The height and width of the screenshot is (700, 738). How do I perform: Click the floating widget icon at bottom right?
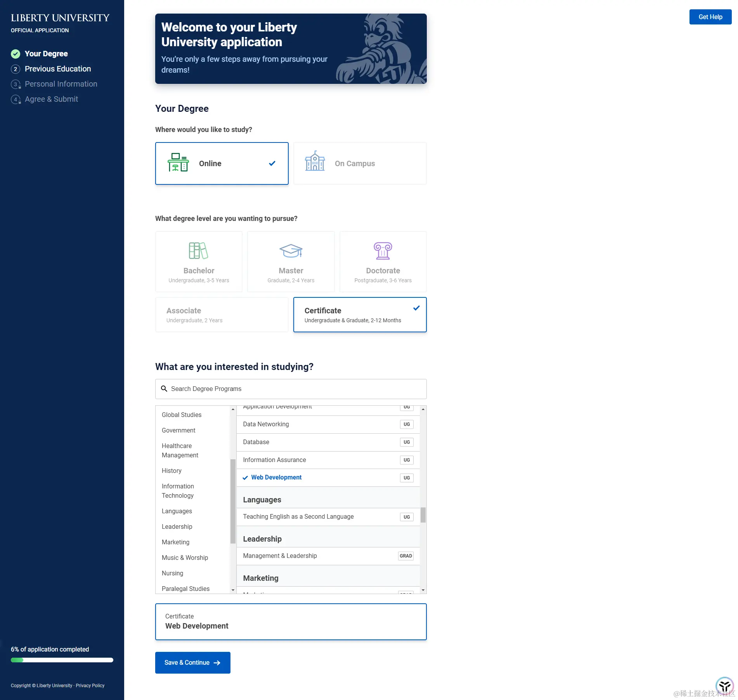(x=724, y=686)
